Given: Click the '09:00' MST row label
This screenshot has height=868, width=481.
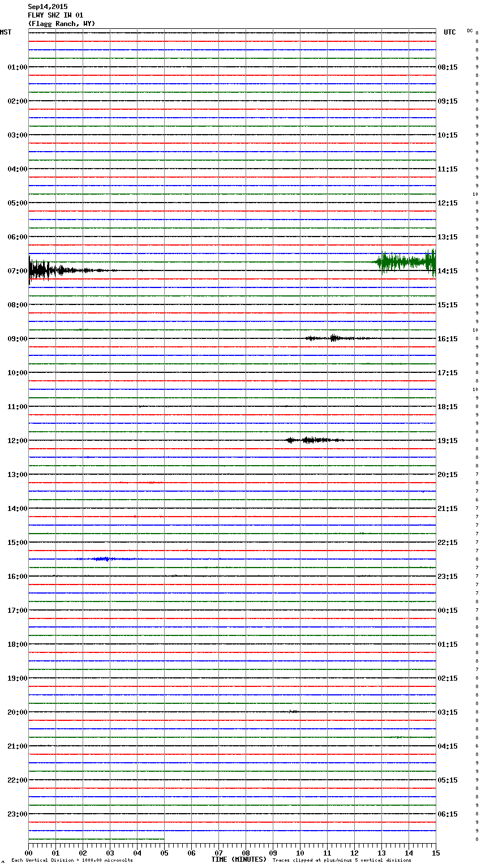Looking at the screenshot, I should coord(18,339).
